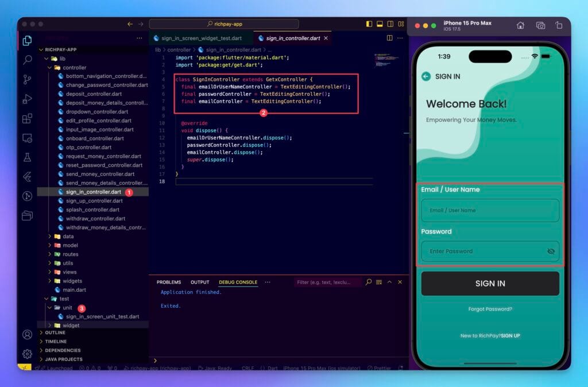This screenshot has width=588, height=387.
Task: Tap the SIGN UP link
Action: click(x=510, y=336)
